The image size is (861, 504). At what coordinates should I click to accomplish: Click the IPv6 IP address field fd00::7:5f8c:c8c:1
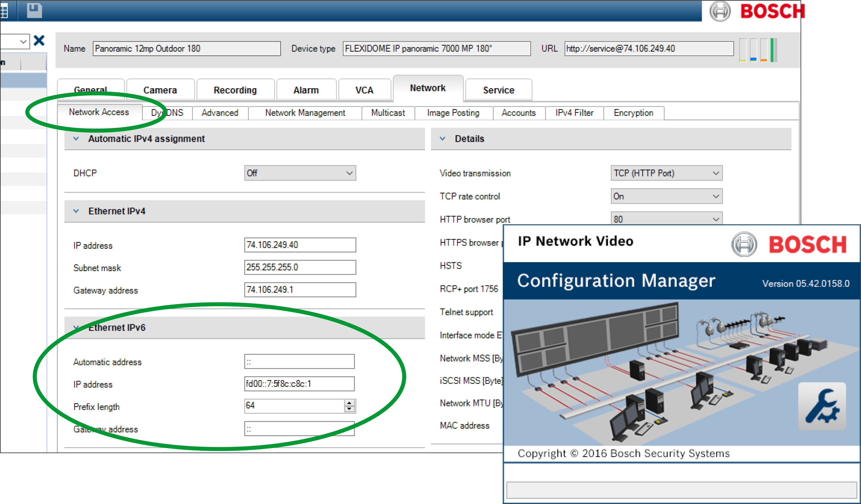(x=299, y=384)
